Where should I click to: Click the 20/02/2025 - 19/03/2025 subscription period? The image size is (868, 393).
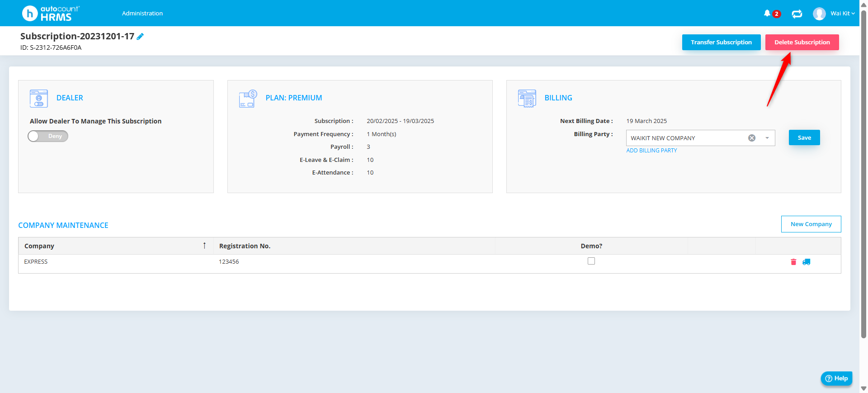[401, 121]
